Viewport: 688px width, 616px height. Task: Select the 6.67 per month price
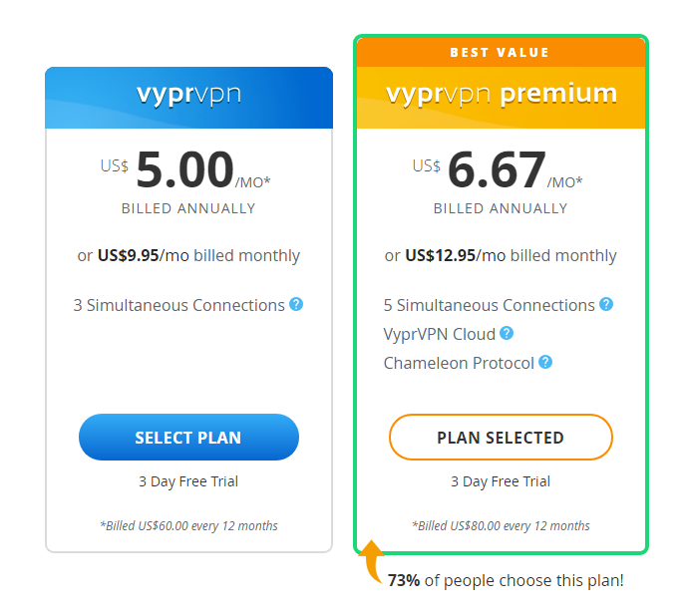tap(498, 169)
